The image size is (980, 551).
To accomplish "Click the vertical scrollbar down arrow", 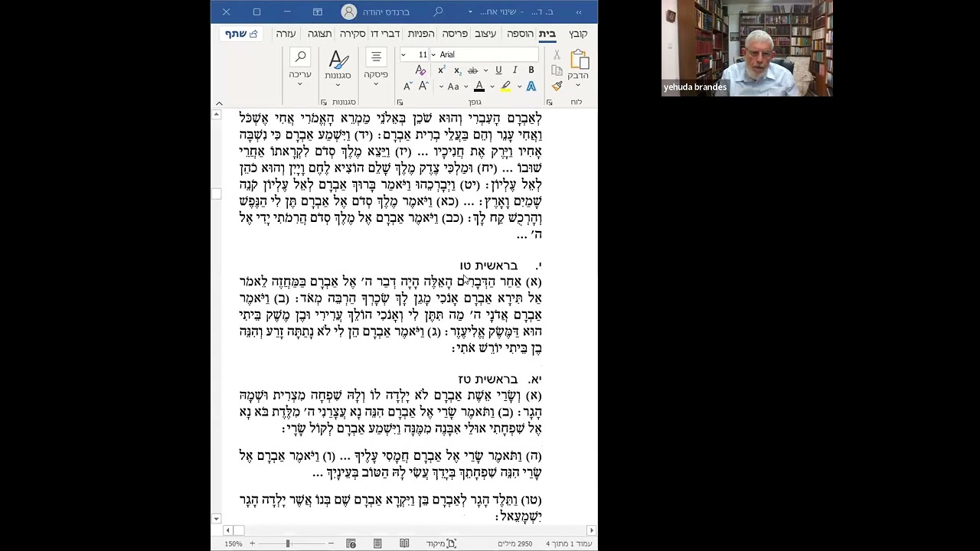I will pos(217,519).
